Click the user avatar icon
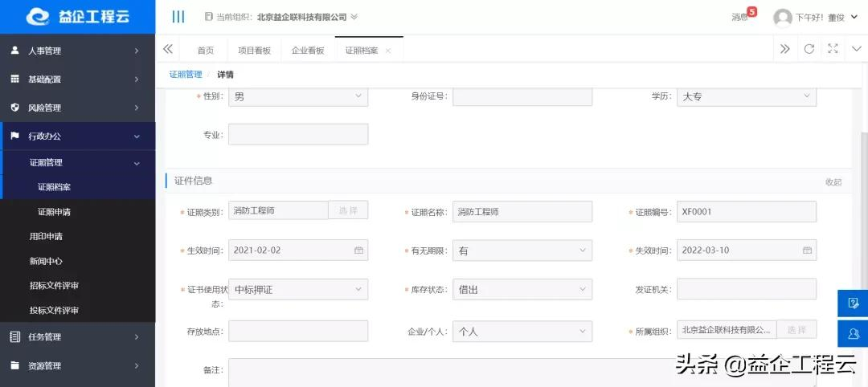 782,18
